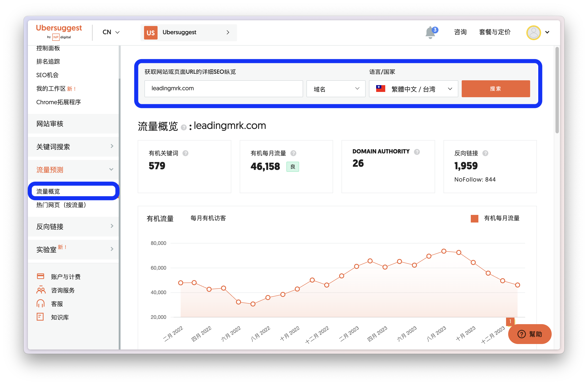Viewport: 588px width, 385px height.
Task: Open the CN language dropdown
Action: click(111, 32)
